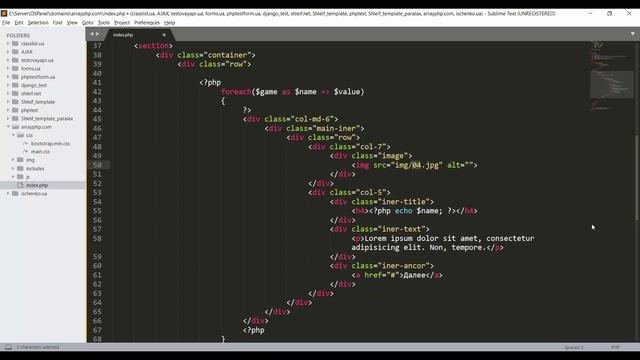Open the View menu

(x=72, y=22)
